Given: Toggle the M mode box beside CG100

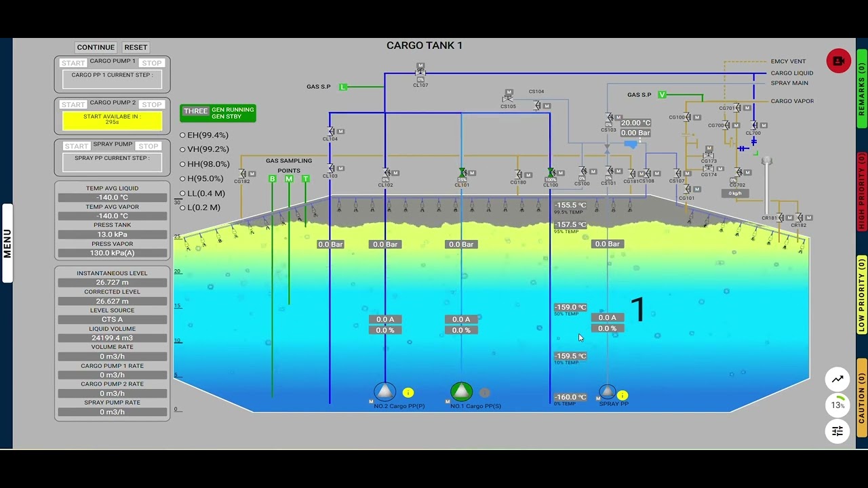Looking at the screenshot, I should pos(697,117).
